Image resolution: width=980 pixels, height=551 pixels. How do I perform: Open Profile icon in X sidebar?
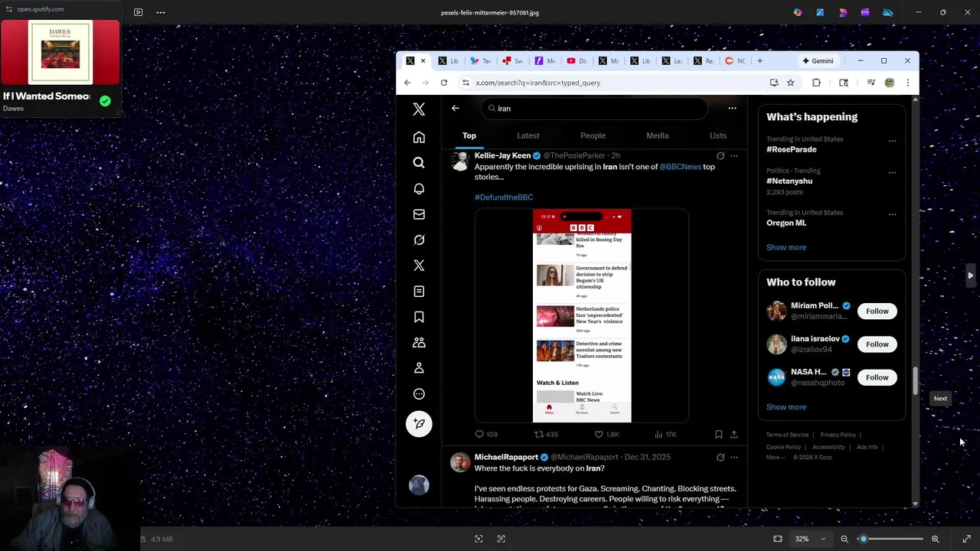(x=419, y=368)
